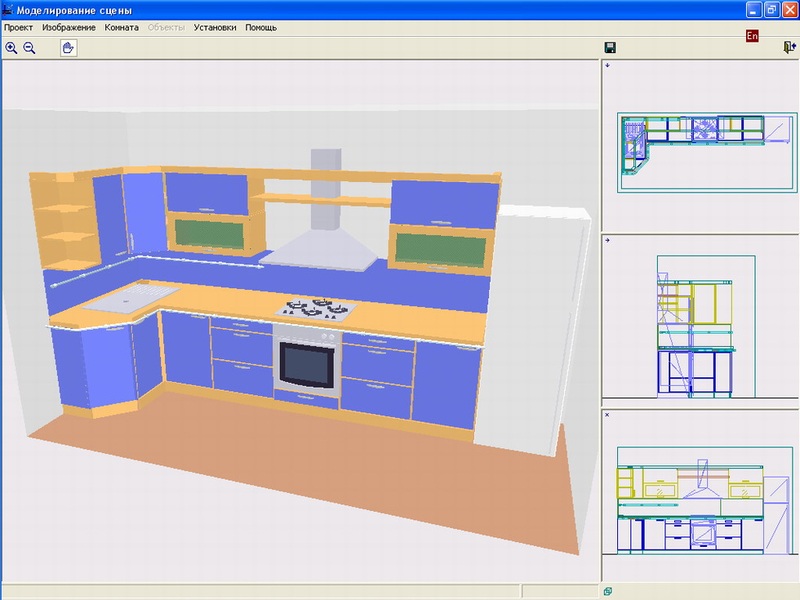Click the oven in the 3D kitchen
This screenshot has width=800, height=600.
pyautogui.click(x=308, y=362)
